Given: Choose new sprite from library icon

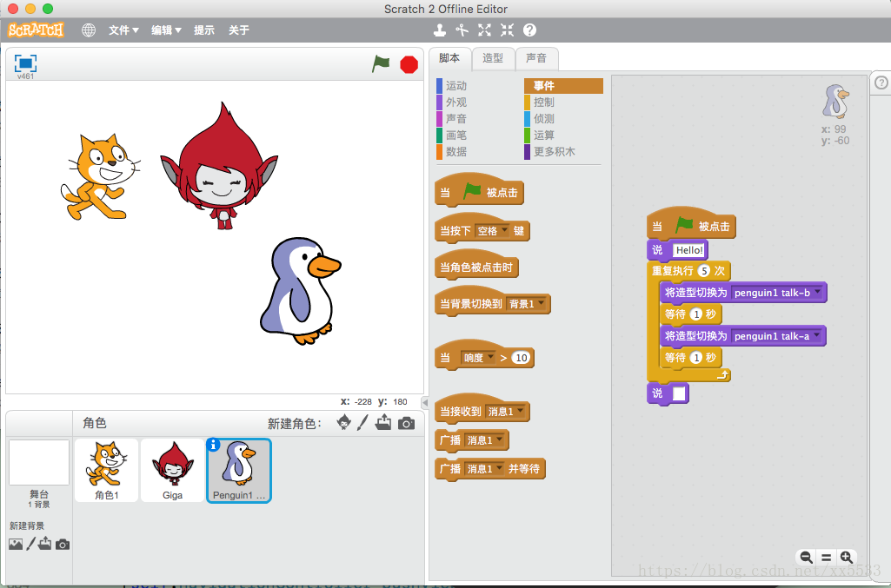Looking at the screenshot, I should click(x=343, y=422).
